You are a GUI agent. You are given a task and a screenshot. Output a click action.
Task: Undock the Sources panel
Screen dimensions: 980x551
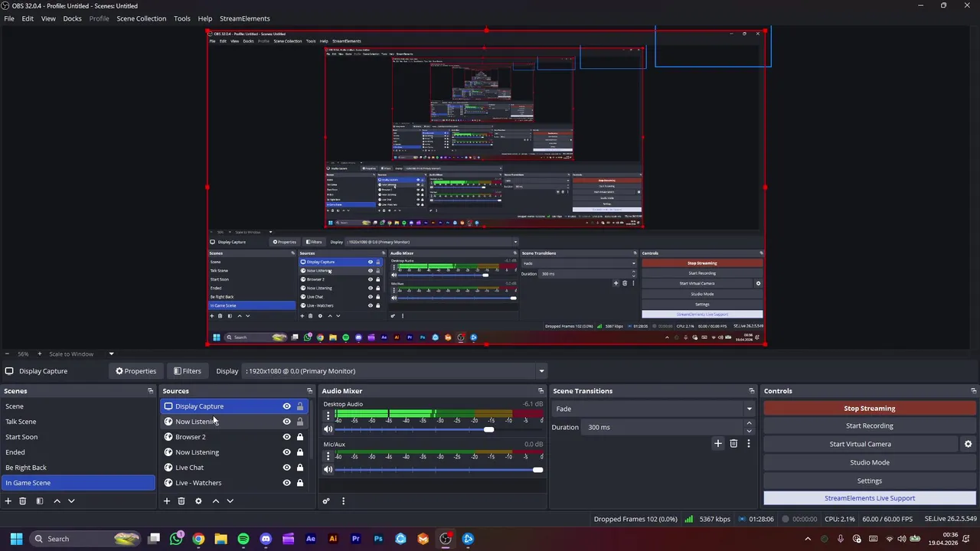tap(309, 391)
